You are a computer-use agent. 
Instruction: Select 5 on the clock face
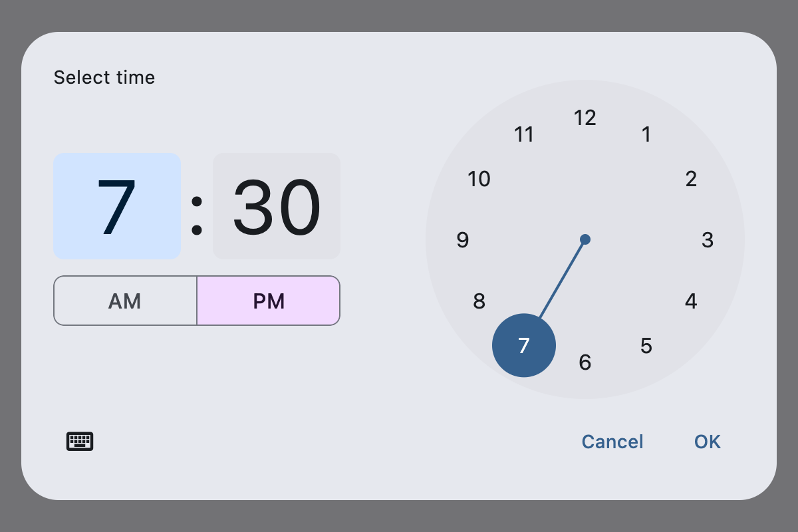(x=646, y=345)
